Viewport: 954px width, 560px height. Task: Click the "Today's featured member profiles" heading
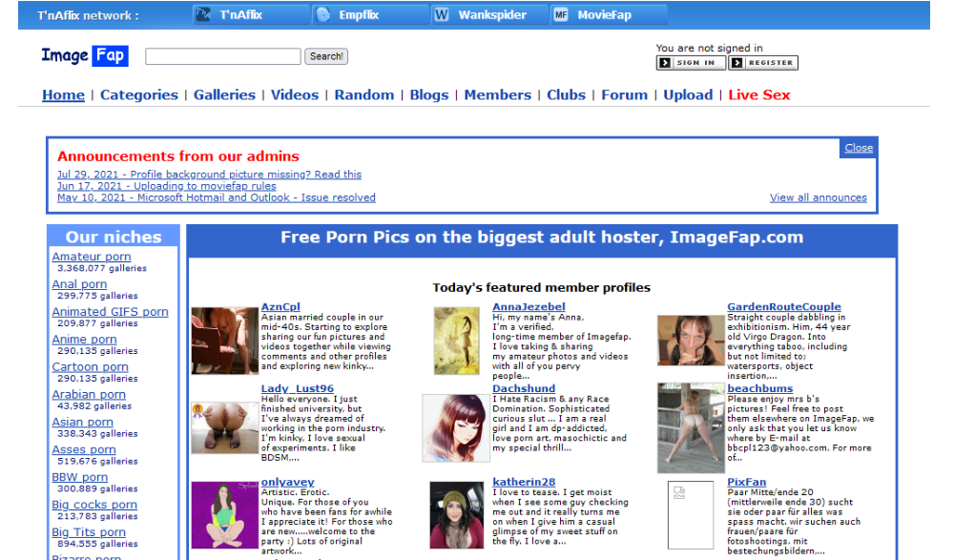pyautogui.click(x=542, y=288)
